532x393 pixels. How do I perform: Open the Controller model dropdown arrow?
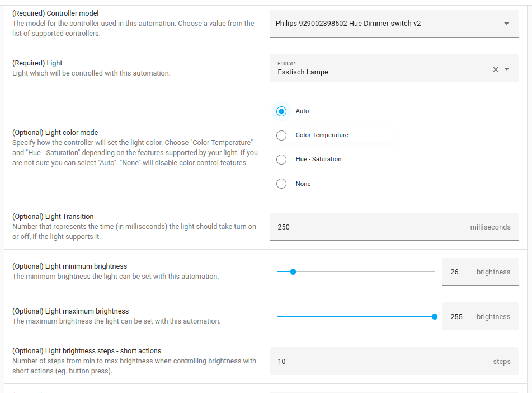point(506,24)
